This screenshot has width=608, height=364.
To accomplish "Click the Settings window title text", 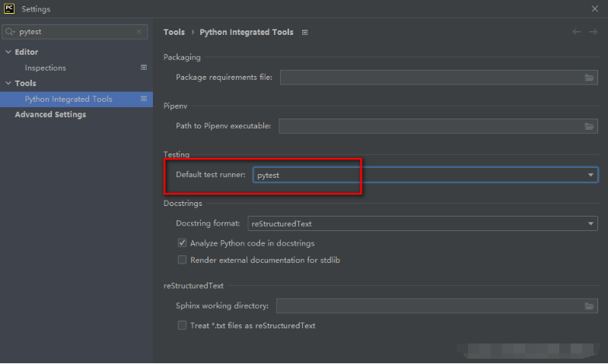I will click(36, 9).
